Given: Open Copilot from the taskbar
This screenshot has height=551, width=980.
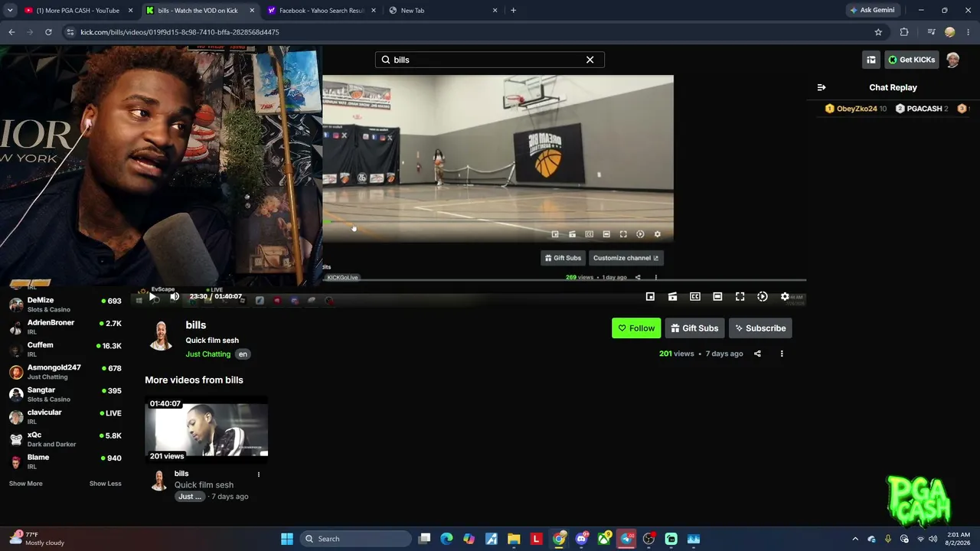Looking at the screenshot, I should click(x=469, y=539).
